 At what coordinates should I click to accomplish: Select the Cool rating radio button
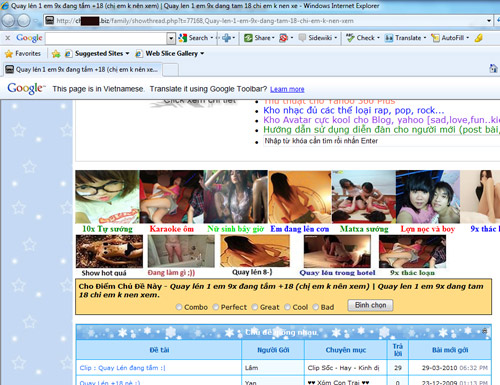[x=287, y=307]
